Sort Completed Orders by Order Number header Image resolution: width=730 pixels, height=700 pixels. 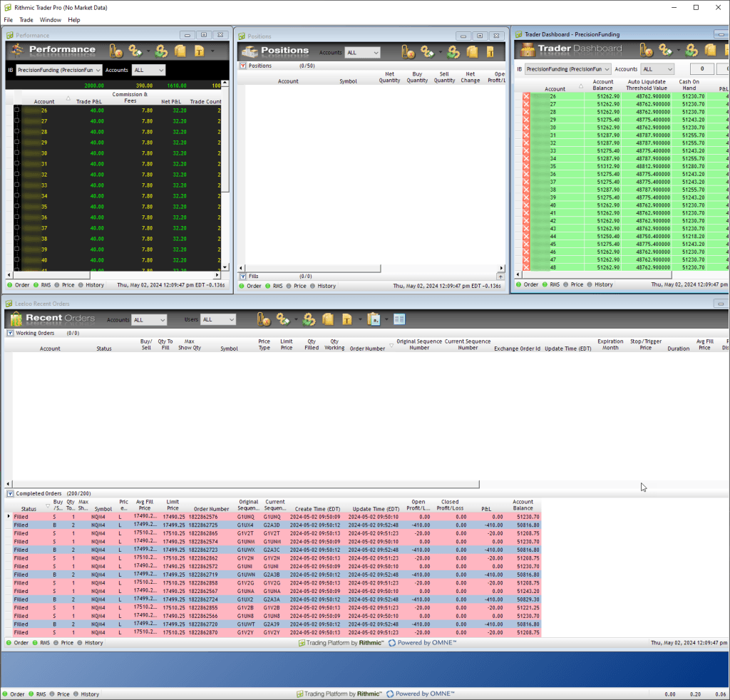211,509
